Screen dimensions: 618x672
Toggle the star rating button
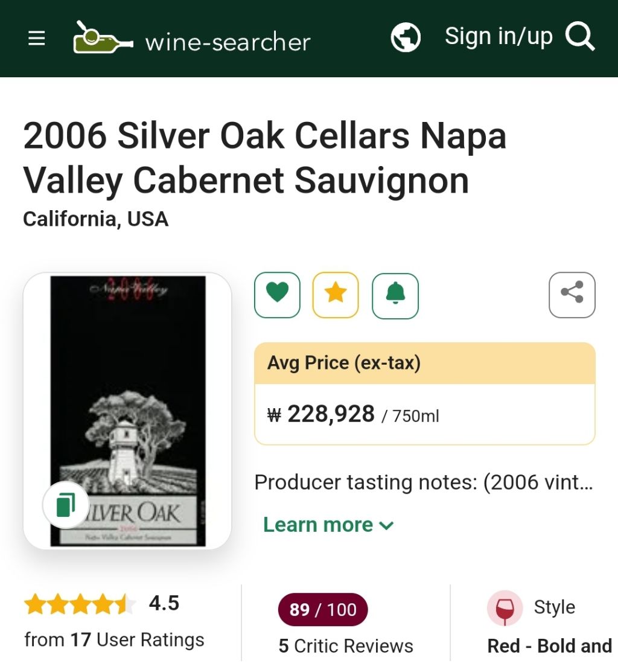336,295
